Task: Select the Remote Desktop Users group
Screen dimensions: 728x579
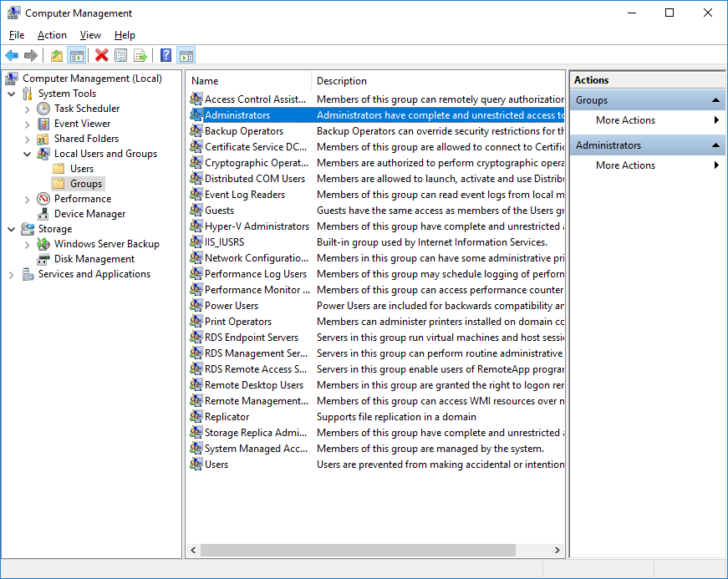Action: [x=254, y=385]
